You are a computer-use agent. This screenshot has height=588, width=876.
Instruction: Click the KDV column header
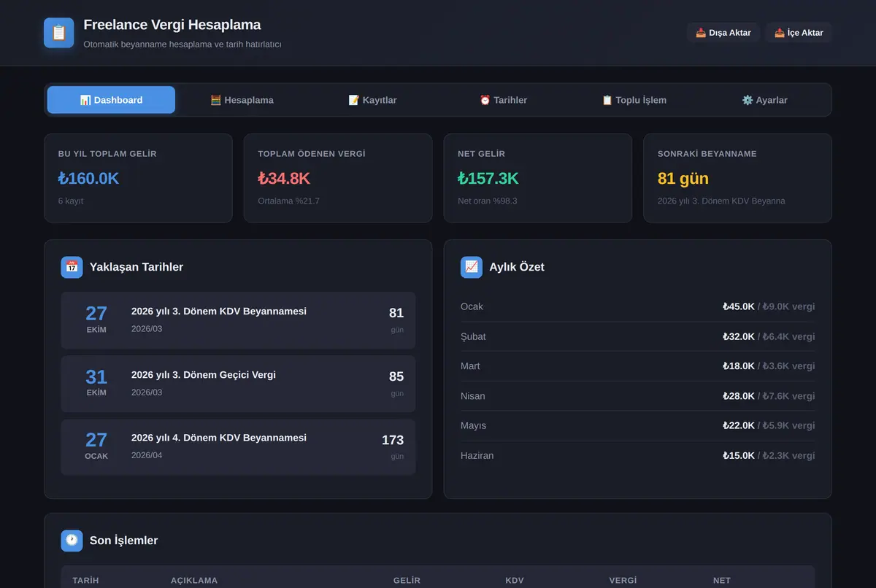(x=515, y=581)
